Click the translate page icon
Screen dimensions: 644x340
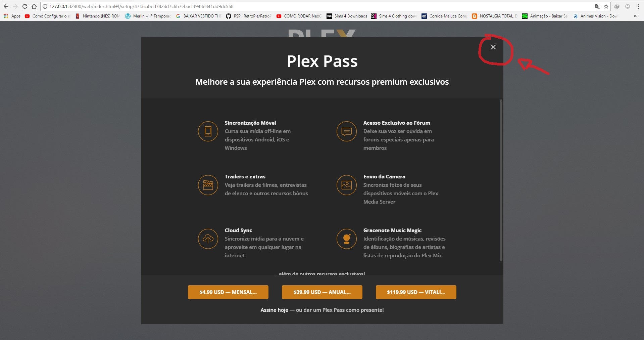597,6
